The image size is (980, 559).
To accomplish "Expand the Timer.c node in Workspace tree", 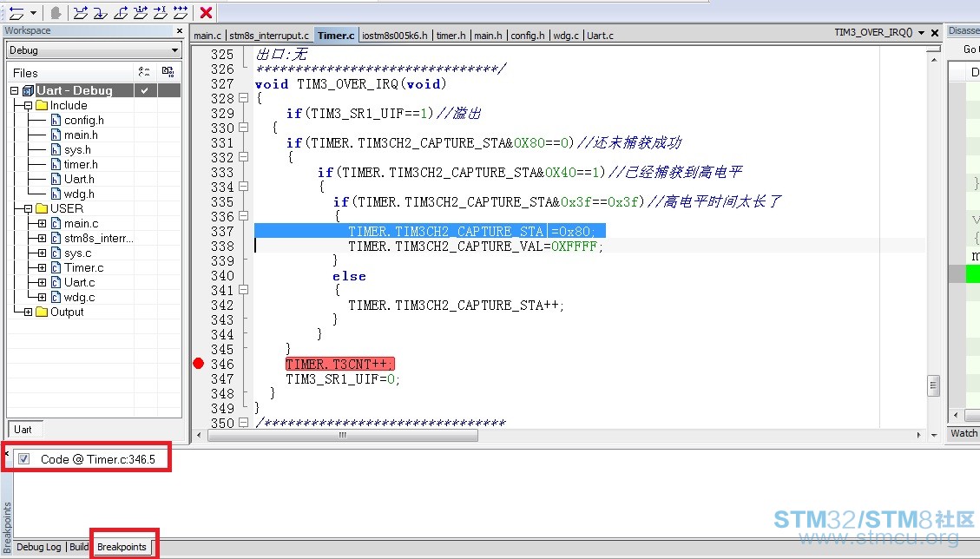I will (42, 267).
